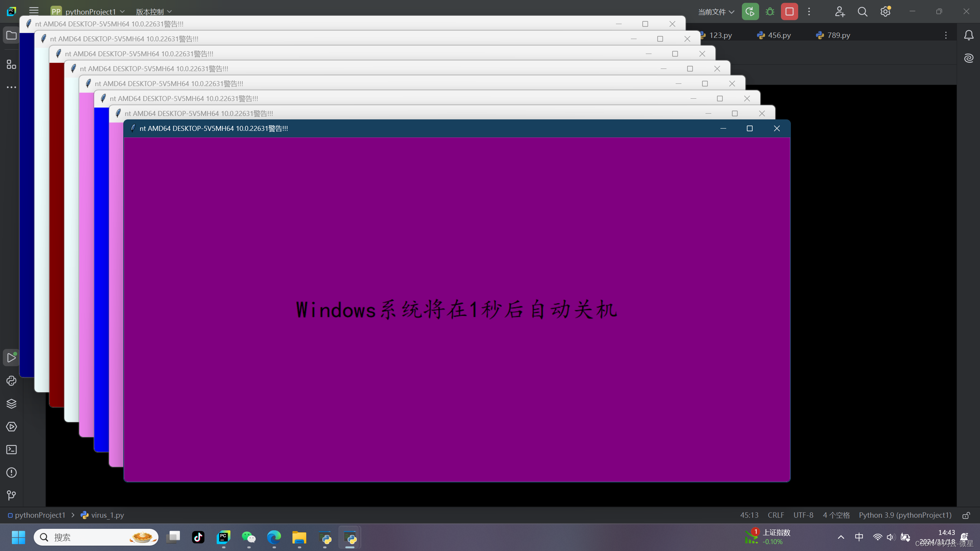Show hidden system tray icons chevron
The image size is (980, 551).
click(x=841, y=537)
